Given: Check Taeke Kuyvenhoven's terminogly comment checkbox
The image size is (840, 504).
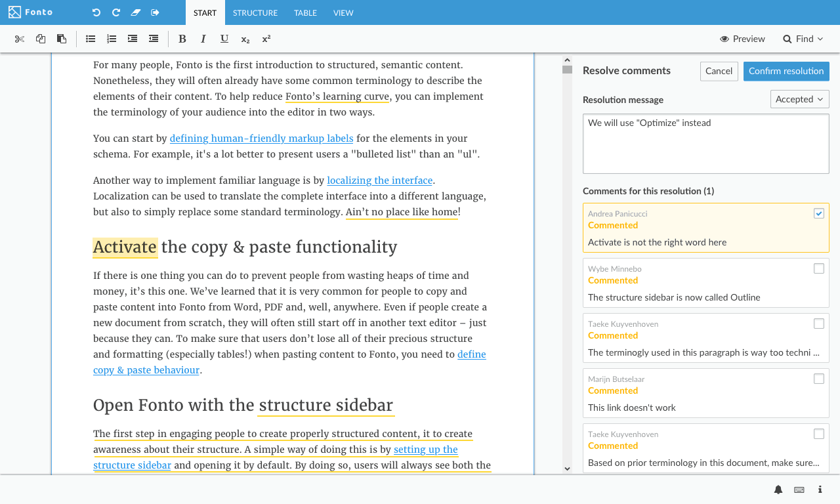Looking at the screenshot, I should pyautogui.click(x=819, y=324).
